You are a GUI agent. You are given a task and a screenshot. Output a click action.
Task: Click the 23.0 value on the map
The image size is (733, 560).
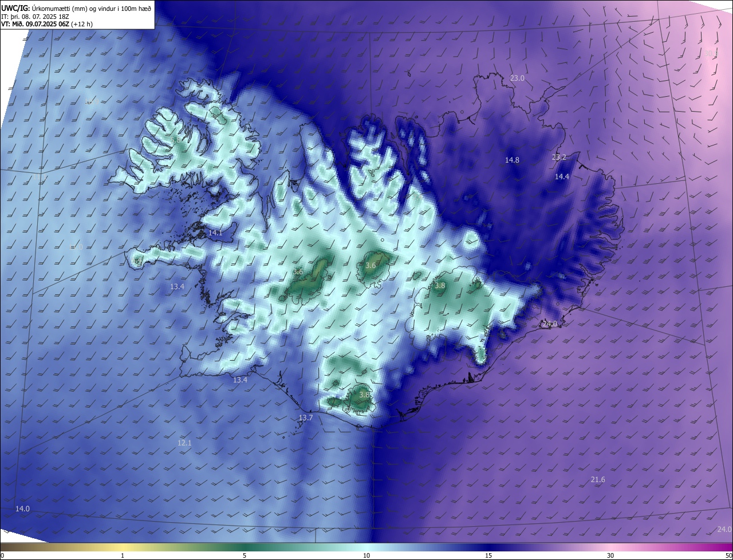517,78
